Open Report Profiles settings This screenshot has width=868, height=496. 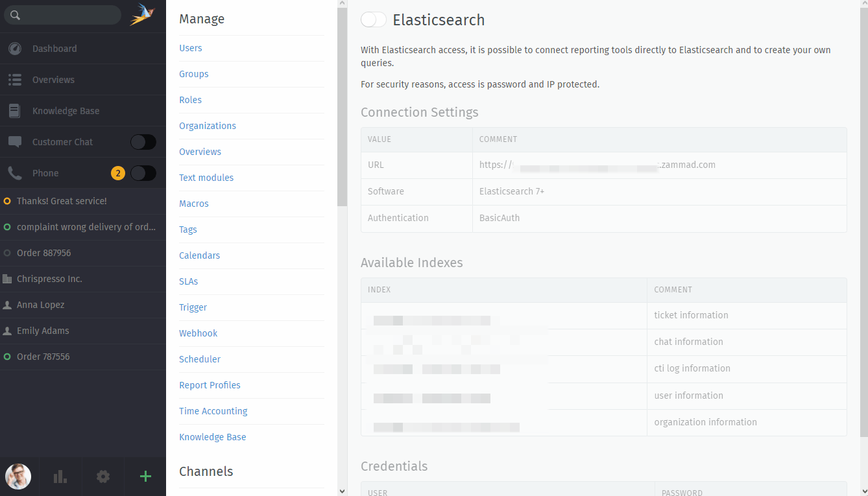(210, 385)
